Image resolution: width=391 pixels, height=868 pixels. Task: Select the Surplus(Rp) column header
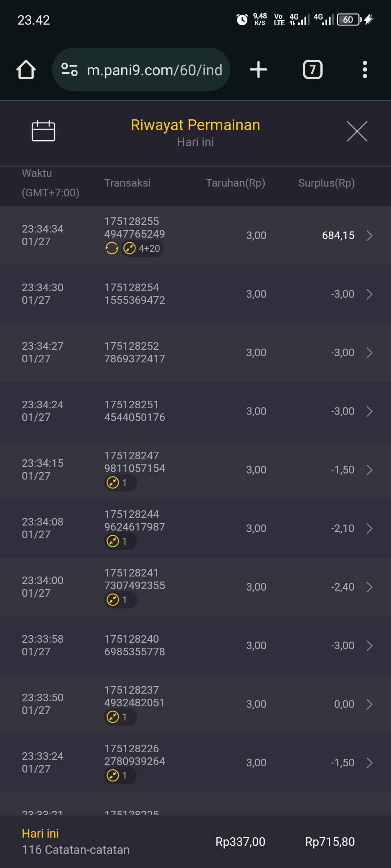(326, 183)
